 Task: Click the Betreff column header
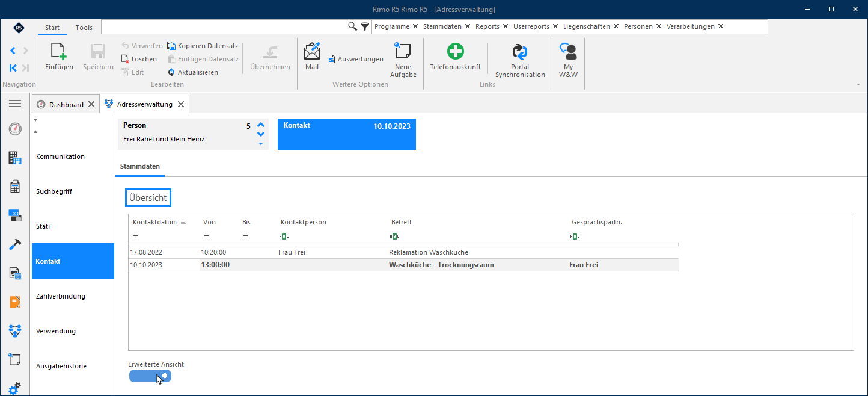click(402, 222)
